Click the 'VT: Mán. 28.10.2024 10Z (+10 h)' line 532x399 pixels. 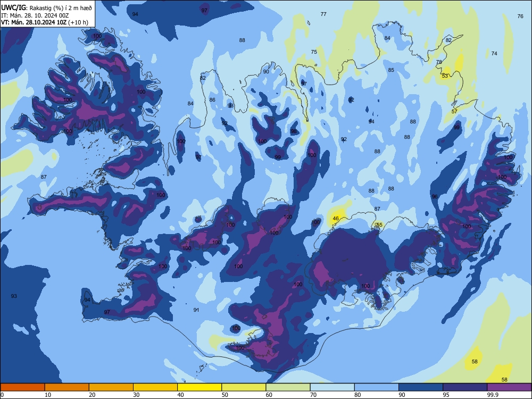(45, 22)
